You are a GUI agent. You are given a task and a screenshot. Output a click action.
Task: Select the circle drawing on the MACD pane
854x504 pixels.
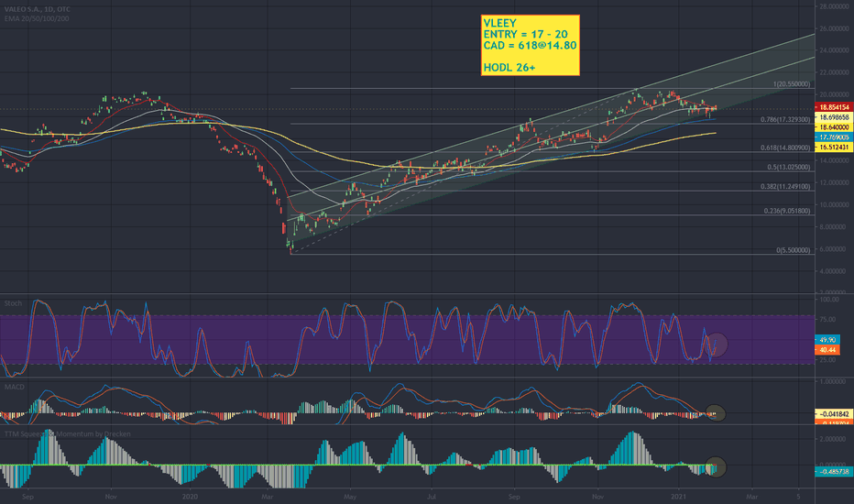pyautogui.click(x=716, y=413)
